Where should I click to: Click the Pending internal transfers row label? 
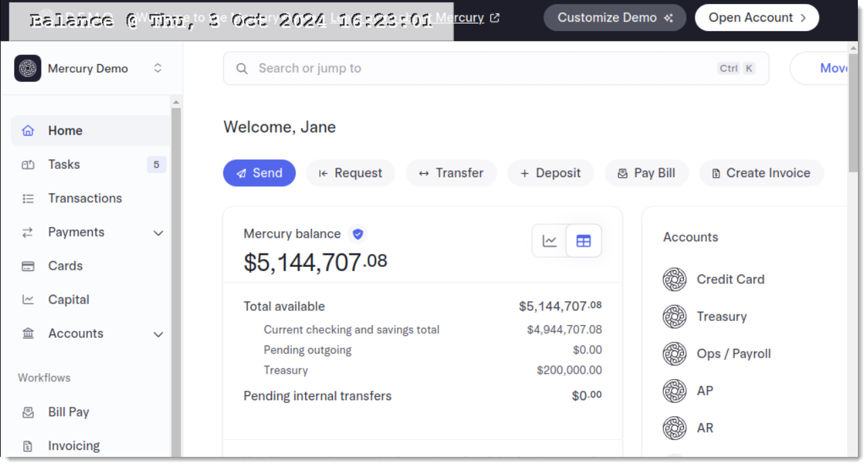coord(317,396)
